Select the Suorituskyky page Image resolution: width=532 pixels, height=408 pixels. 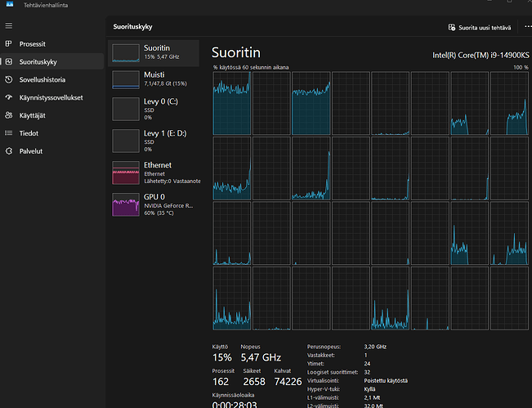[x=52, y=62]
